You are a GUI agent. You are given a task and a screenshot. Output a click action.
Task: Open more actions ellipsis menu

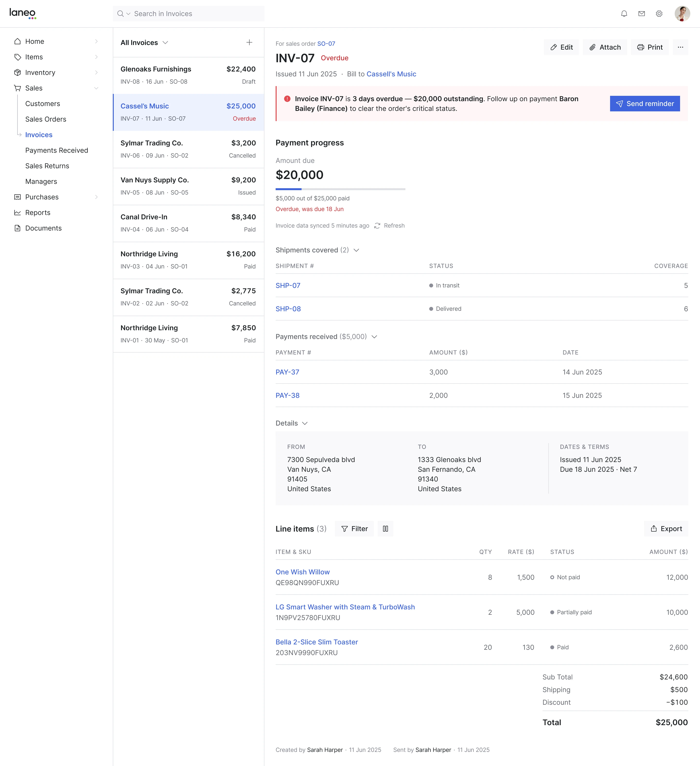click(x=680, y=47)
